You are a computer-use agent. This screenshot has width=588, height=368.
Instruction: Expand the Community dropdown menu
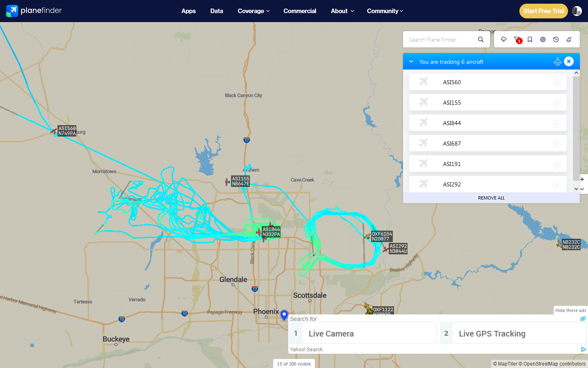[385, 11]
